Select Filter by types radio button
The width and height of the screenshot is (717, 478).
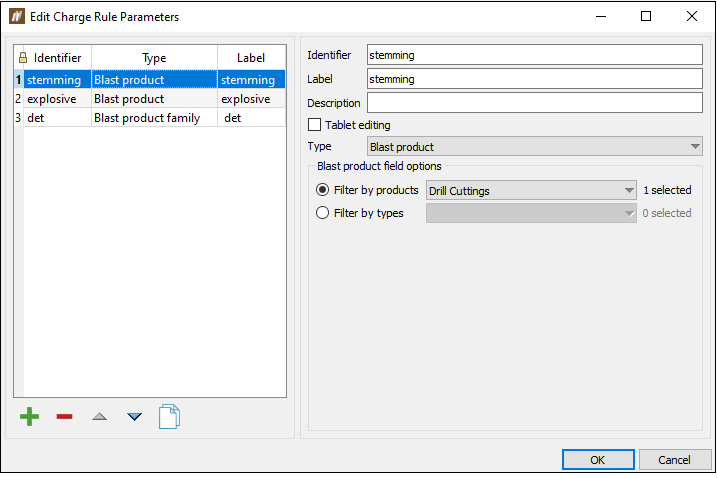[x=322, y=213]
